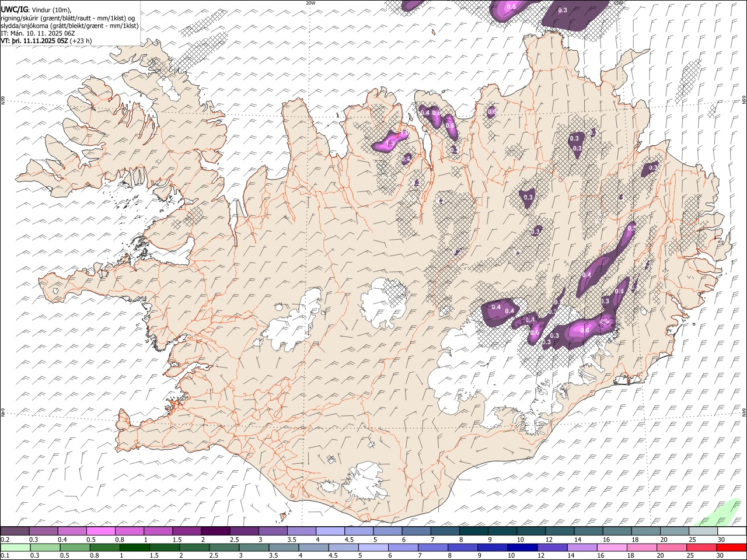Screen dimensions: 747x560
Task: Click the 'VT: þri. 11.11.2025 05Z (+23 h)' text
Action: [x=46, y=41]
